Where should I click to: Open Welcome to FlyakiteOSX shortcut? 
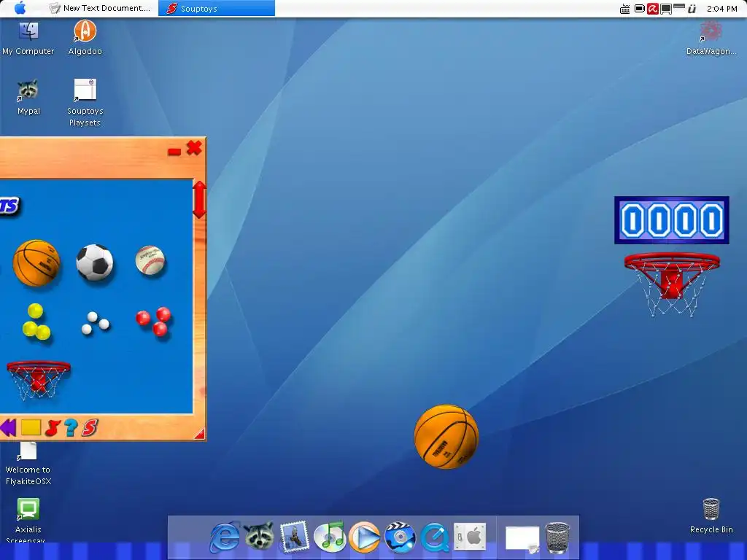pos(28,464)
